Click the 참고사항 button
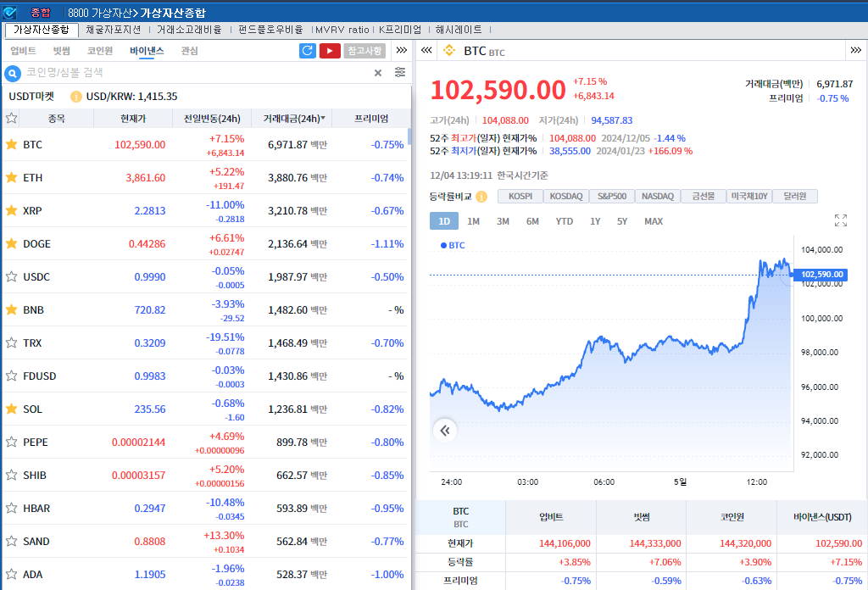Viewport: 868px width, 590px height. [x=364, y=51]
